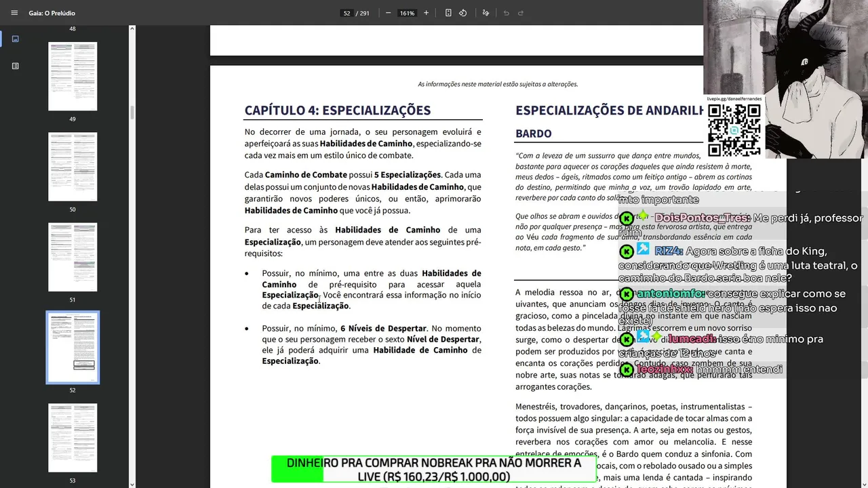Click the green K badge beside antoniomfo
This screenshot has width=868, height=488.
click(x=627, y=294)
